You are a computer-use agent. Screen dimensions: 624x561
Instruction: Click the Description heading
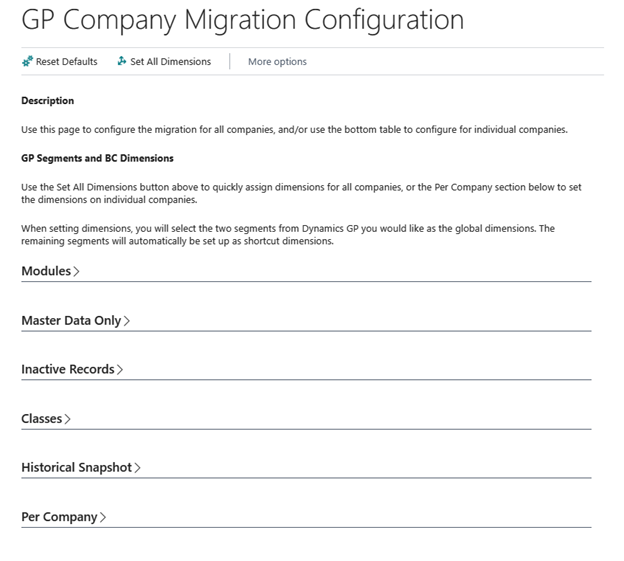(47, 101)
